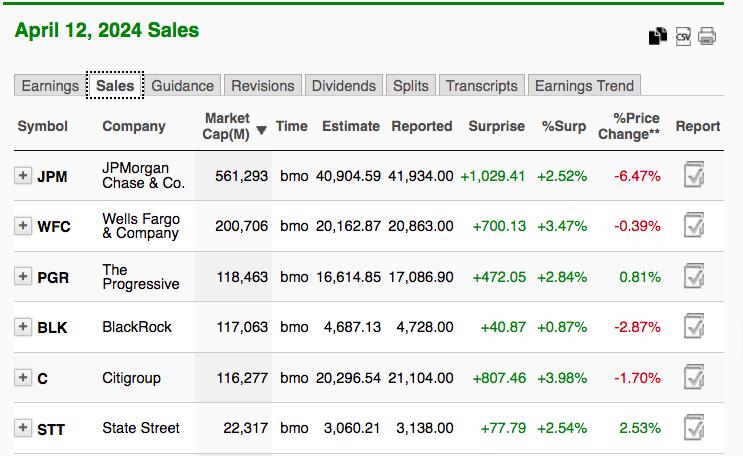Open the Citigroup report icon

(694, 378)
